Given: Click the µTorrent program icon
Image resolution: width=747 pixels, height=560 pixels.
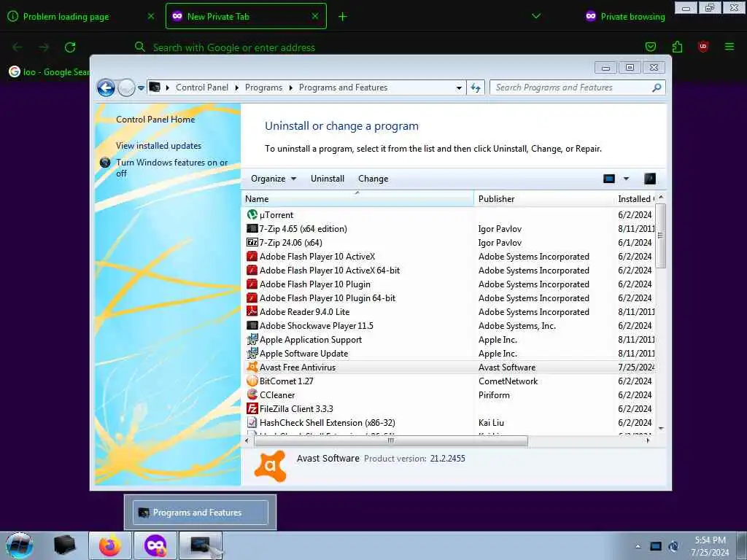Looking at the screenshot, I should click(x=252, y=215).
